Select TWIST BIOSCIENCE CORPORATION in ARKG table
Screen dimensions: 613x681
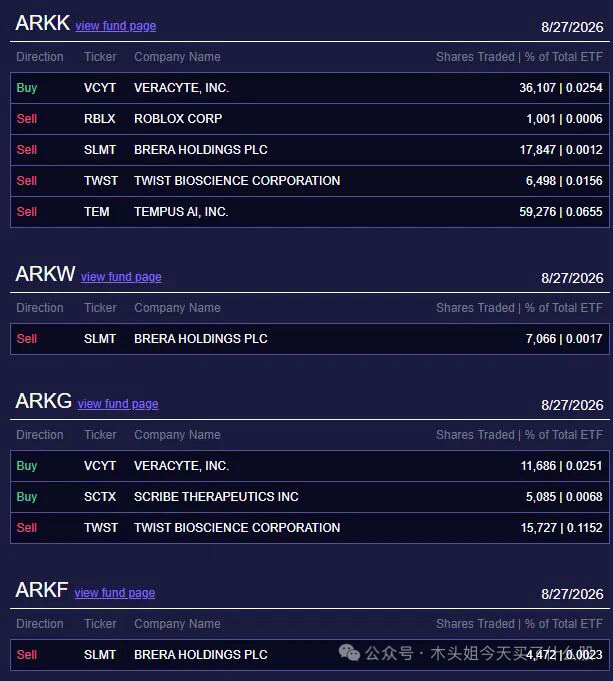tap(237, 528)
